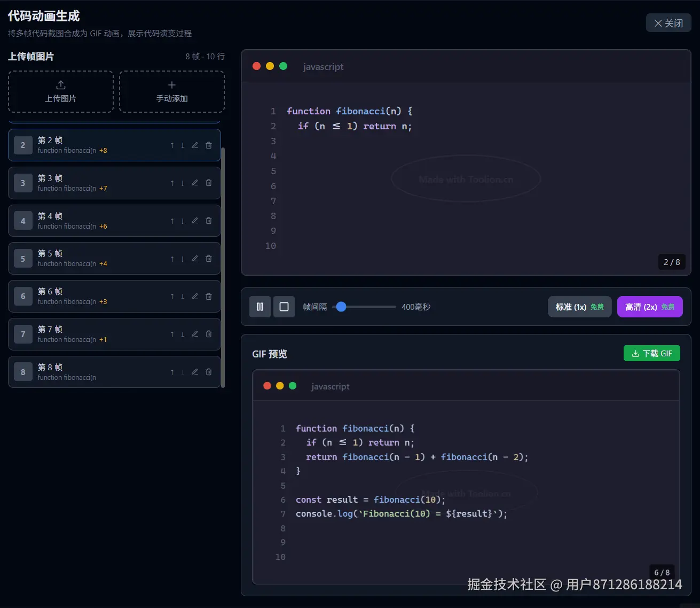Move frame 4 up with its arrow
Screen dimensions: 700x608
172,221
